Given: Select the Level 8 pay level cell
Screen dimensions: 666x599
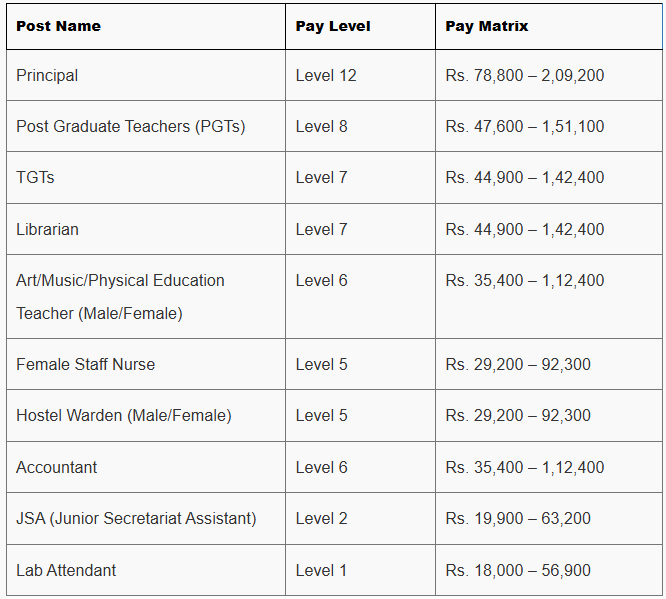Looking at the screenshot, I should [322, 126].
